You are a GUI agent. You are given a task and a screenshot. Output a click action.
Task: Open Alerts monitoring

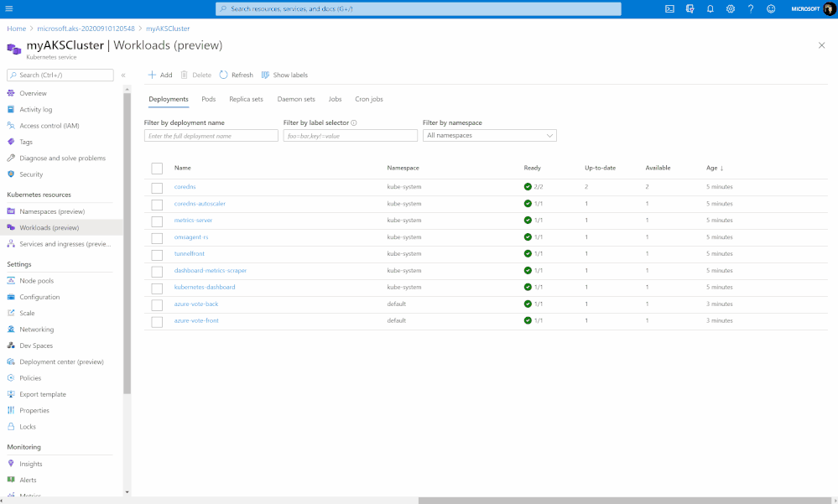point(28,480)
